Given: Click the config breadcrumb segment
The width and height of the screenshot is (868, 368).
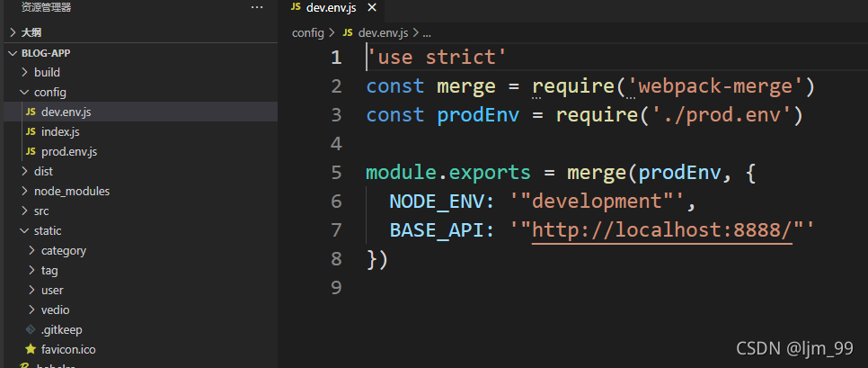Looking at the screenshot, I should pos(308,32).
